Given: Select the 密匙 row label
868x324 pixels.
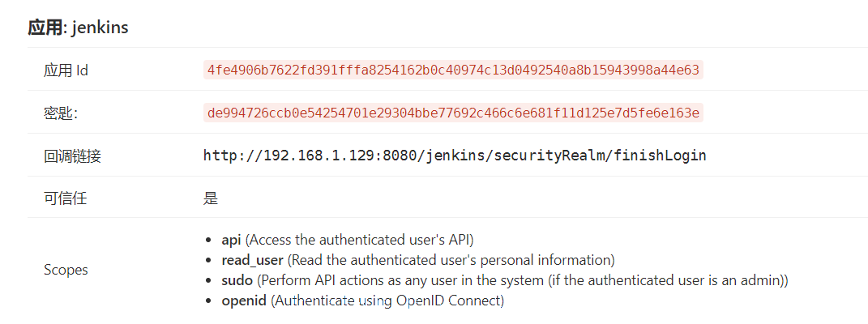Looking at the screenshot, I should click(x=60, y=113).
